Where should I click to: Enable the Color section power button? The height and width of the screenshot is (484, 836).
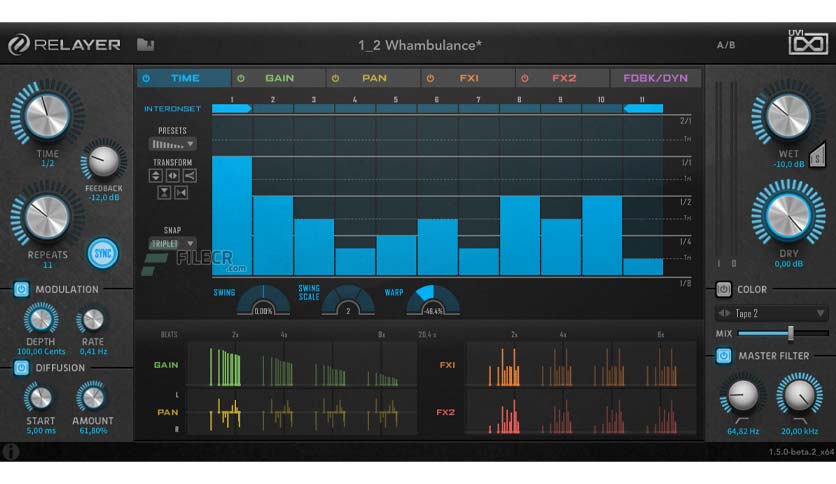pos(724,289)
